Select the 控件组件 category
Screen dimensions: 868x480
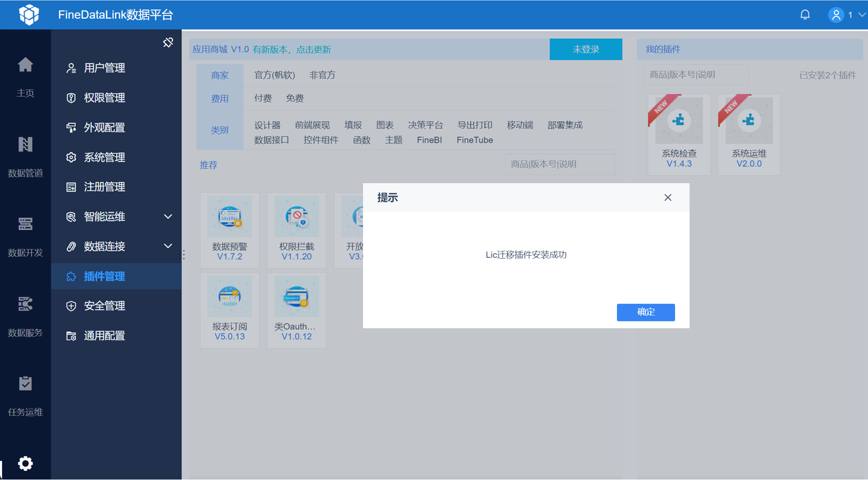[321, 140]
